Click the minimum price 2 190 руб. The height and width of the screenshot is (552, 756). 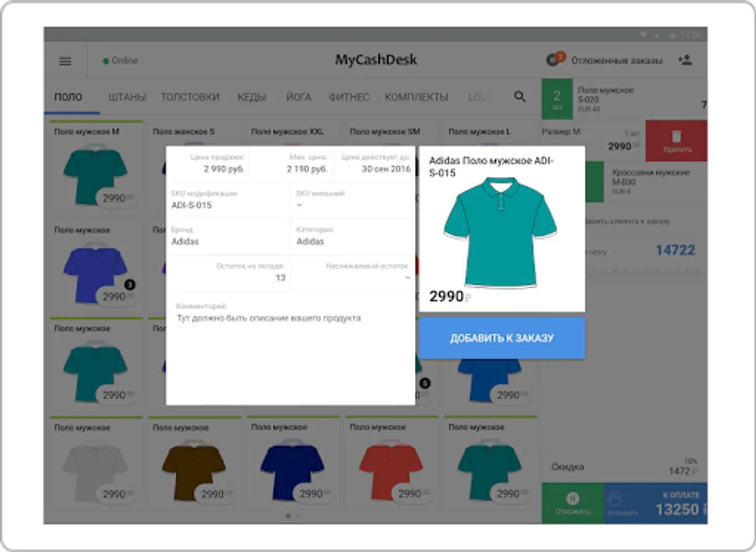307,169
